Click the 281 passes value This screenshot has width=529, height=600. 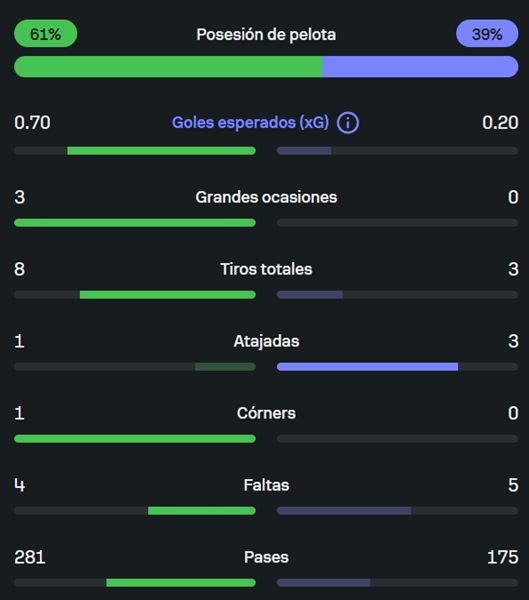point(30,557)
